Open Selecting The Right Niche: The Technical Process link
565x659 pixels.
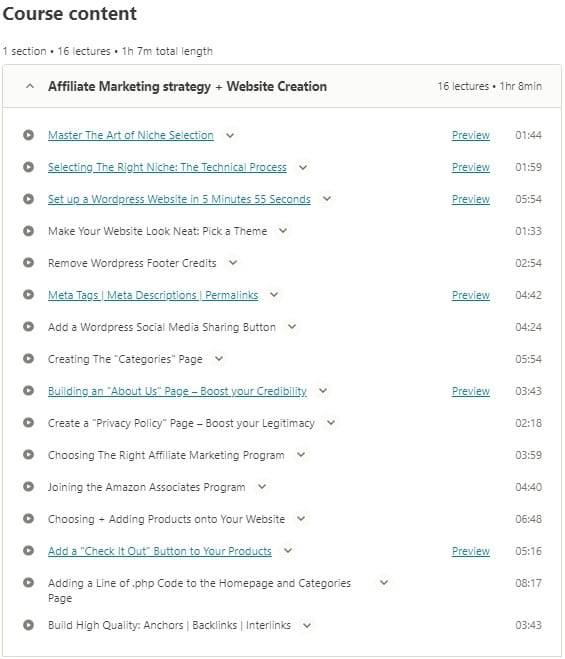[x=167, y=167]
